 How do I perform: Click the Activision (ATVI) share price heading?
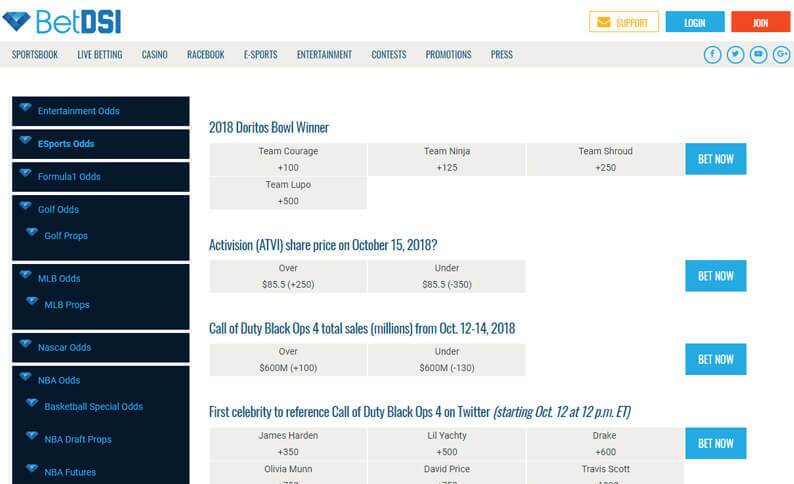[323, 245]
